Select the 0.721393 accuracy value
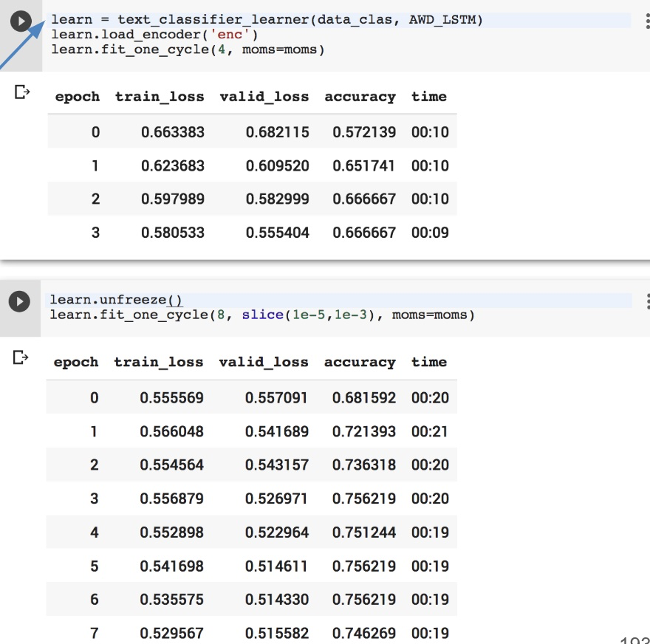650x644 pixels. (364, 431)
